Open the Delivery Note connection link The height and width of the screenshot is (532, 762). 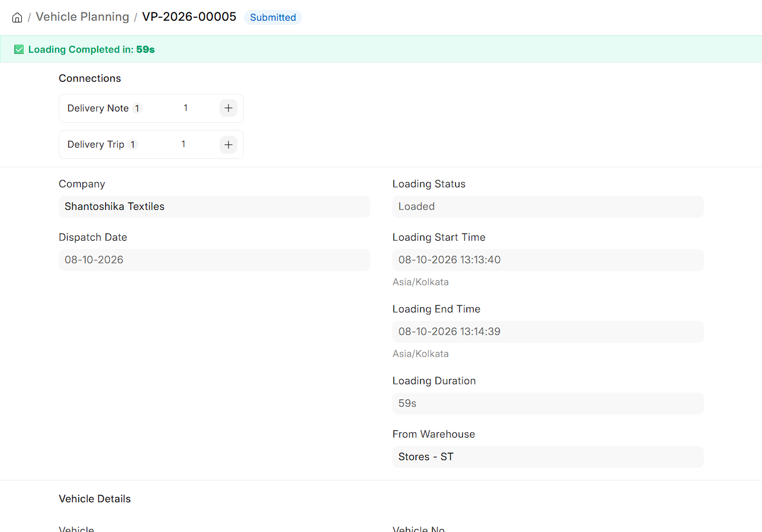(98, 109)
